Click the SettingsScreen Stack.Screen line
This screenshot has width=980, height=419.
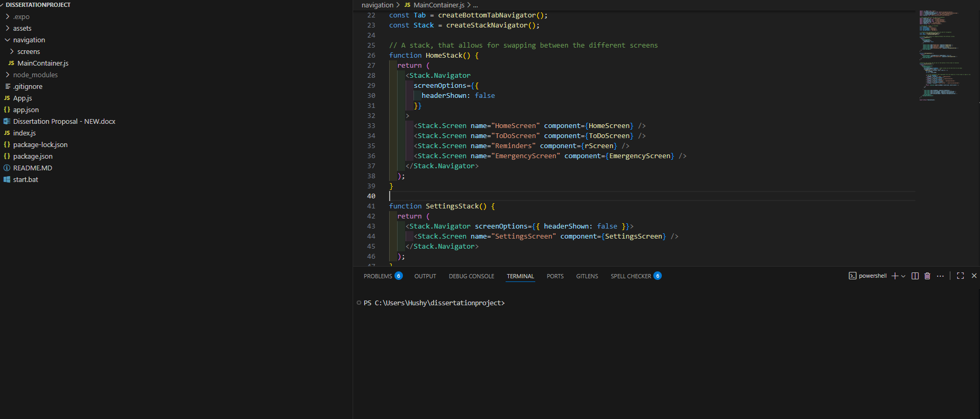pyautogui.click(x=546, y=236)
